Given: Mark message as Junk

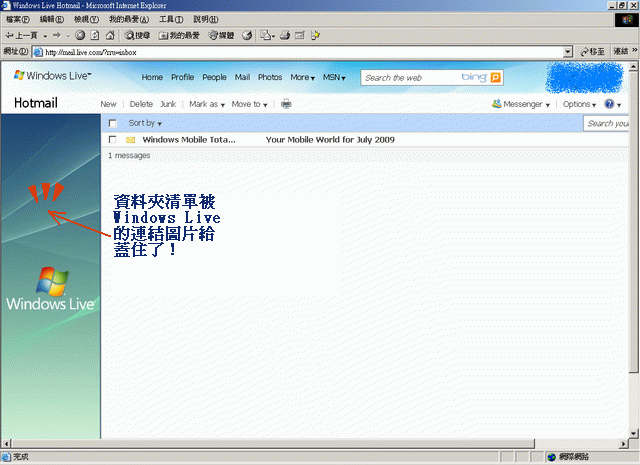Looking at the screenshot, I should 168,104.
